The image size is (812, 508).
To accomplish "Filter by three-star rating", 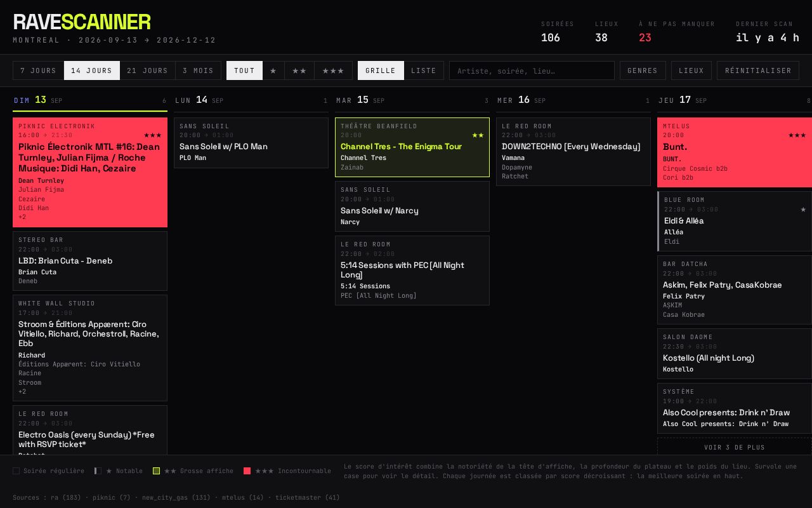I will coord(334,70).
